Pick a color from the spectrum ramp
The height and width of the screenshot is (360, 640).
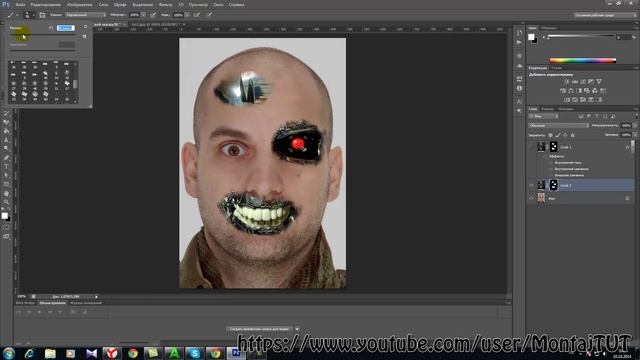pos(583,60)
